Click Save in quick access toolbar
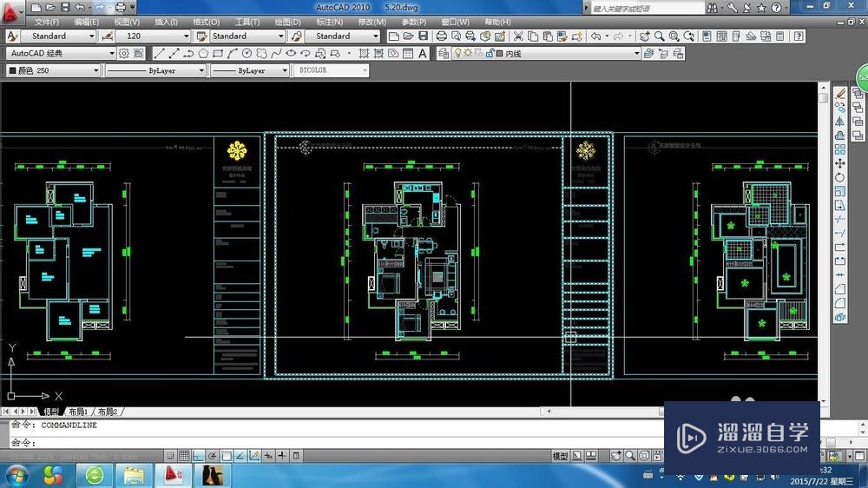The image size is (868, 488). click(65, 7)
